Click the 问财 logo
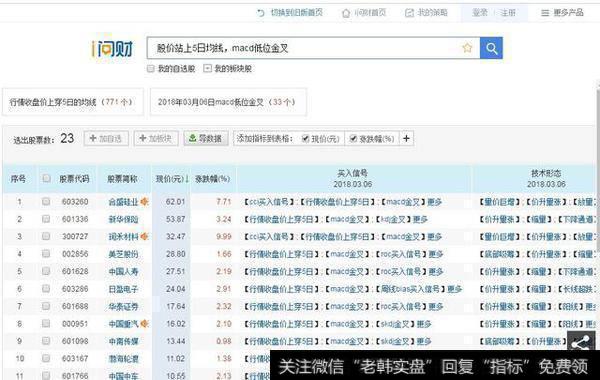 click(112, 49)
